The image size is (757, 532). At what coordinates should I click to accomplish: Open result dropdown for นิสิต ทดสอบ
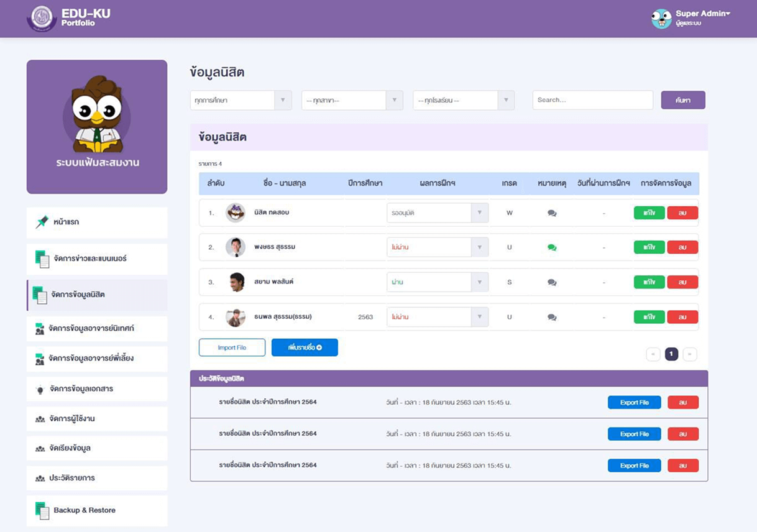coord(437,213)
